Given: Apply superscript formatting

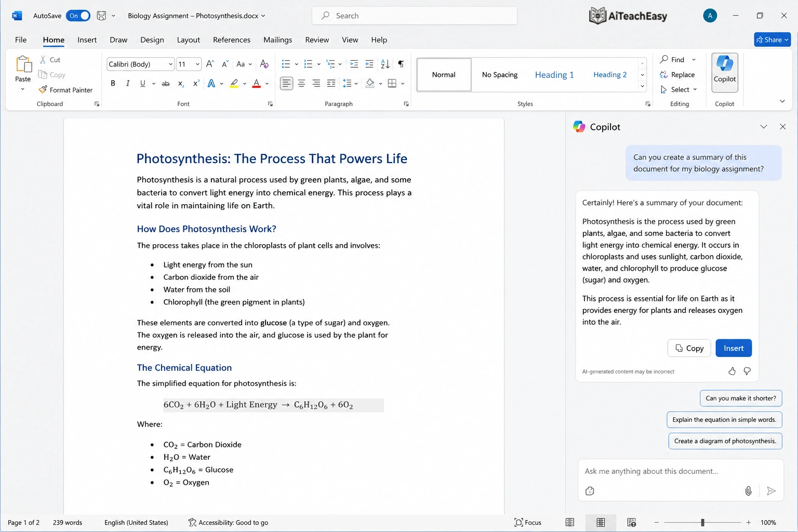Looking at the screenshot, I should 196,84.
